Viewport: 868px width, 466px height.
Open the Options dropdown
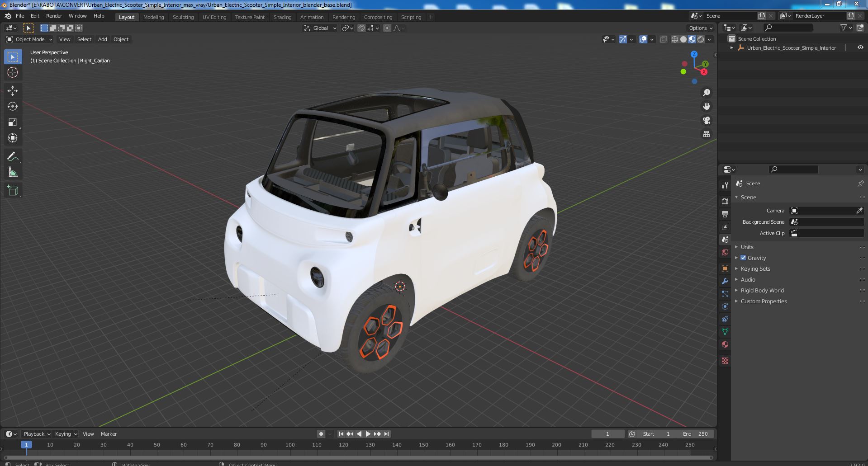tap(701, 28)
